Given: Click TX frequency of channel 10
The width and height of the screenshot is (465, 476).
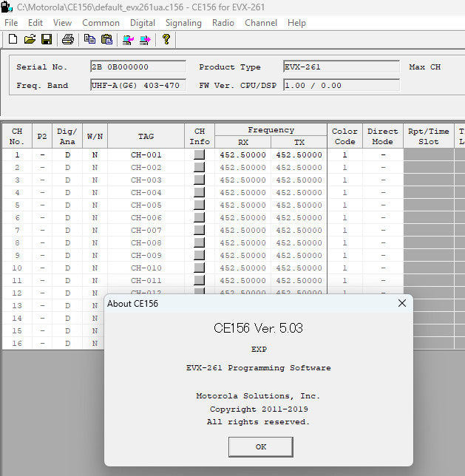Looking at the screenshot, I should coord(299,268).
